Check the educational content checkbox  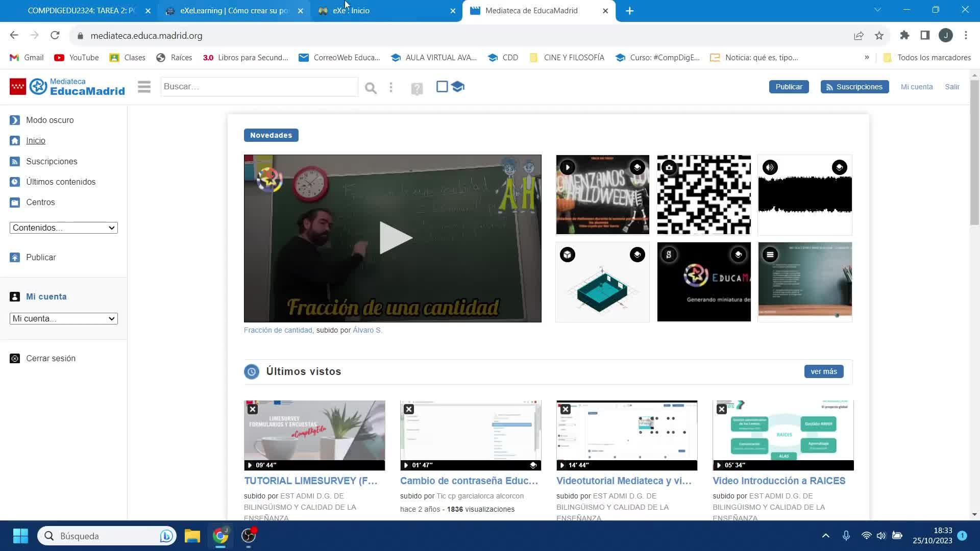pos(442,87)
